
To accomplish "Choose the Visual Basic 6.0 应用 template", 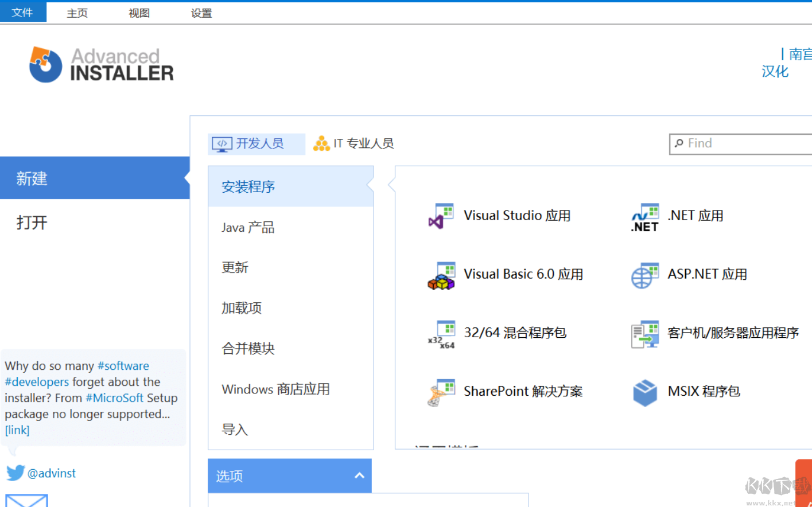I will coord(523,274).
